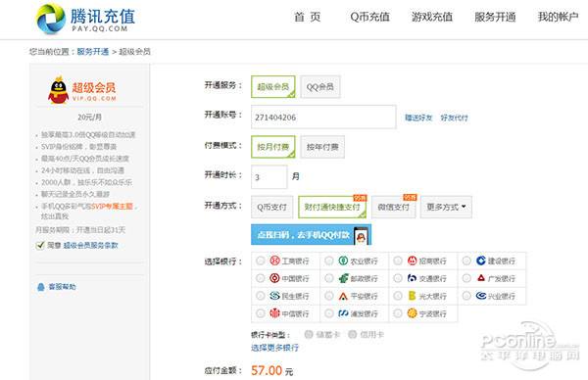The image size is (588, 380).
Task: Select 按年付费 payment mode
Action: (322, 147)
